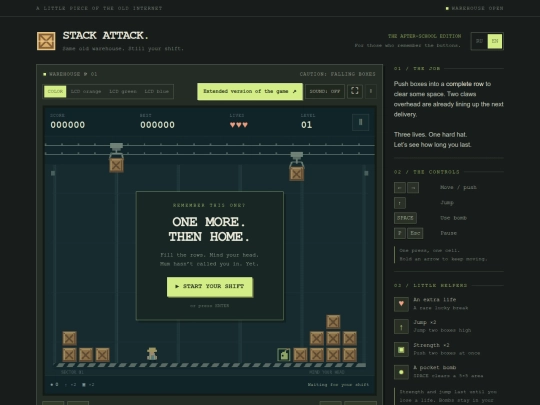Click the up arrow jump key
Viewport: 540px width, 405px height.
pyautogui.click(x=400, y=203)
